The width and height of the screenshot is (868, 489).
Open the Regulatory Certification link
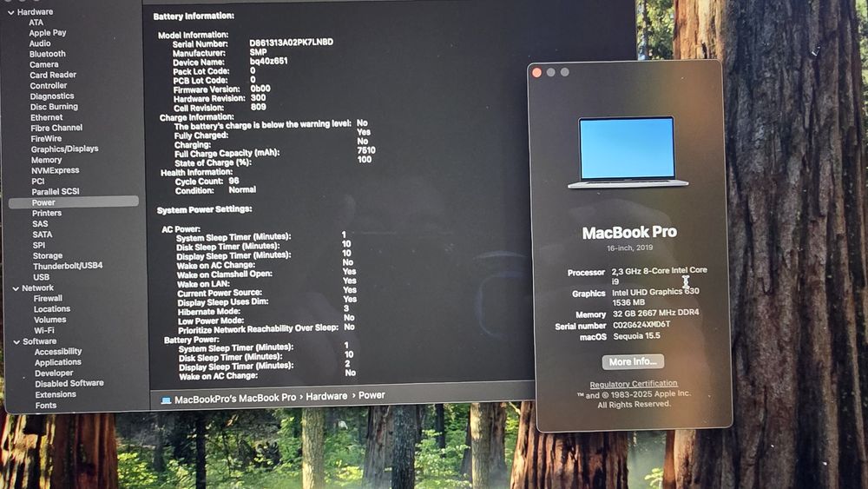(x=634, y=384)
